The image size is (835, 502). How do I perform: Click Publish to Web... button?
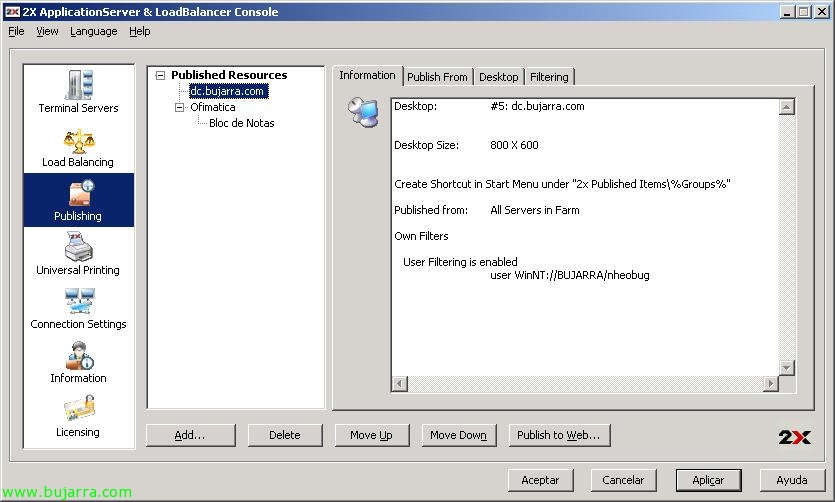click(x=559, y=435)
